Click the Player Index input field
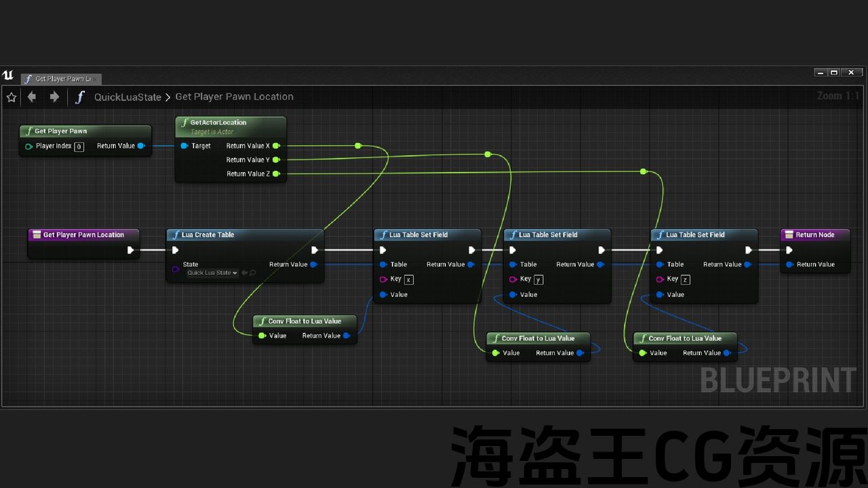Image resolution: width=868 pixels, height=488 pixels. [x=79, y=146]
